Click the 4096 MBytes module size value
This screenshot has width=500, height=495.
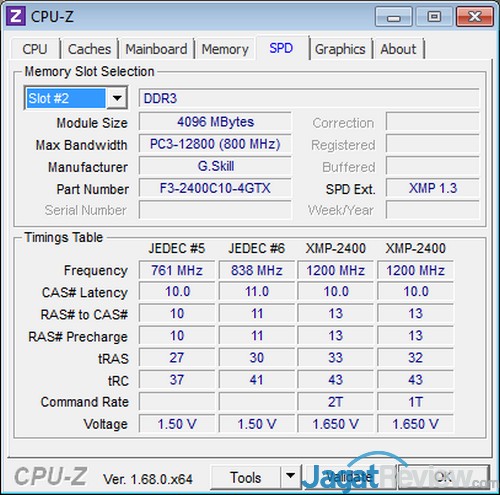click(x=215, y=122)
